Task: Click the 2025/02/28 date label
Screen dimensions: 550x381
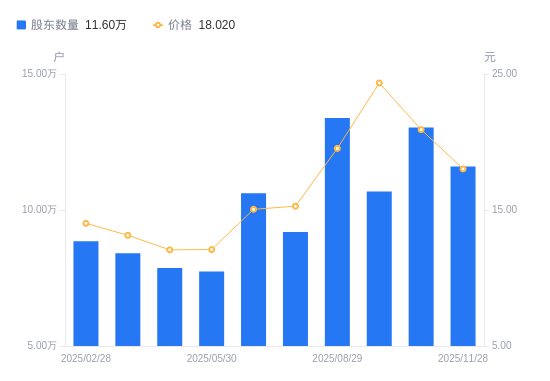Action: coord(86,358)
